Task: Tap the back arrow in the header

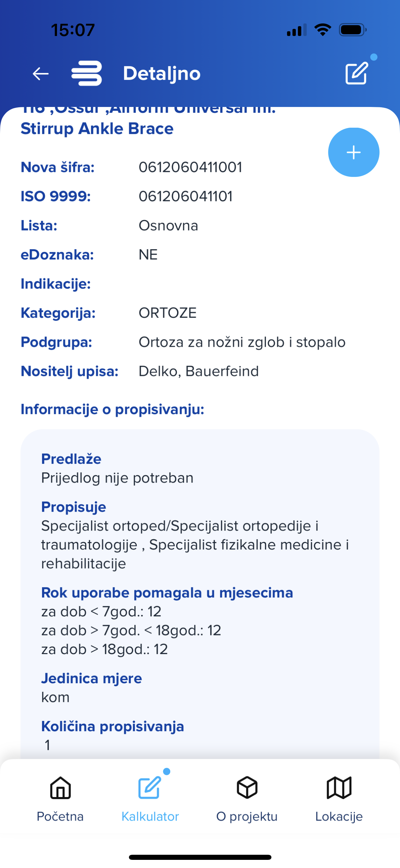Action: (41, 73)
